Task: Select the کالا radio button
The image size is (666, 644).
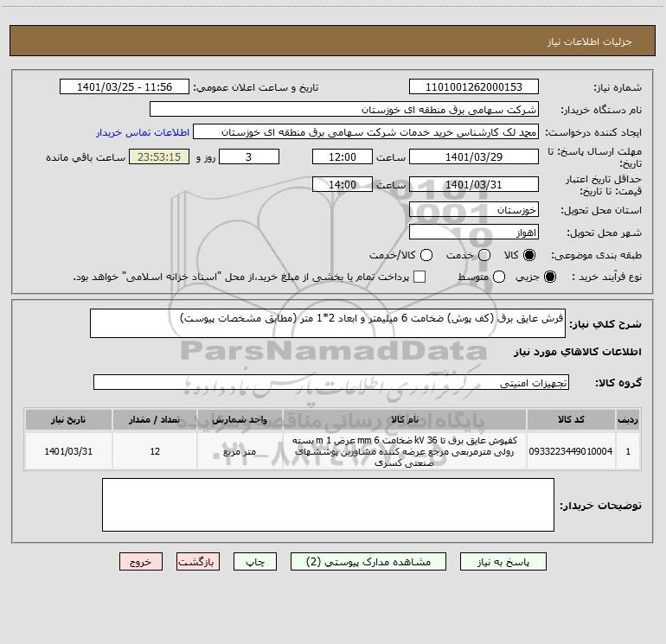Action: [x=529, y=255]
